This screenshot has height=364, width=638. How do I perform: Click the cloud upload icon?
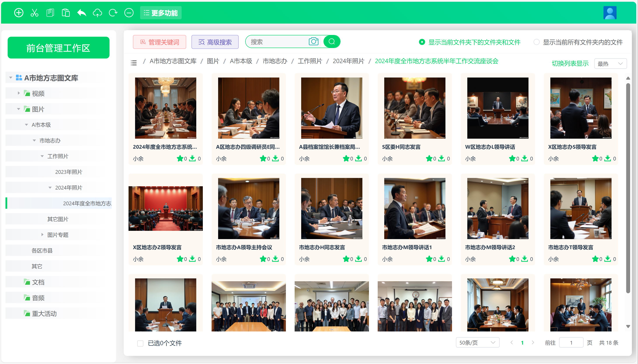pos(97,13)
